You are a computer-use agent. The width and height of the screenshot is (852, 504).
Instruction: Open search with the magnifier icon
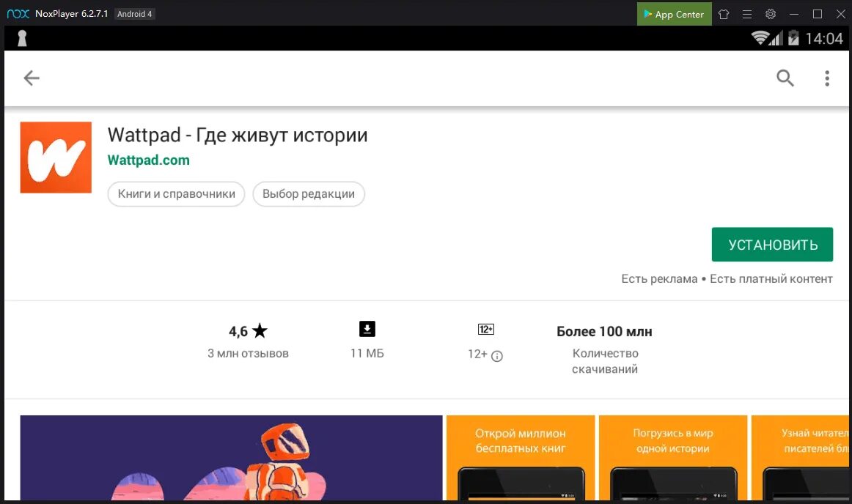pos(785,78)
